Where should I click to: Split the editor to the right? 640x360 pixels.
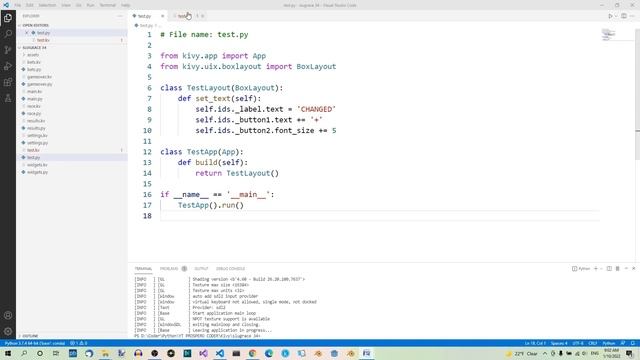pyautogui.click(x=624, y=16)
